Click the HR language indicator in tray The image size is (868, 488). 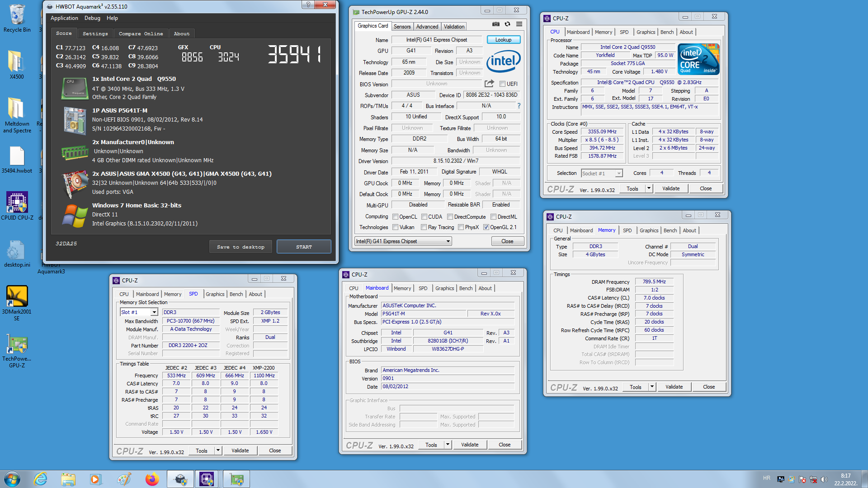767,478
